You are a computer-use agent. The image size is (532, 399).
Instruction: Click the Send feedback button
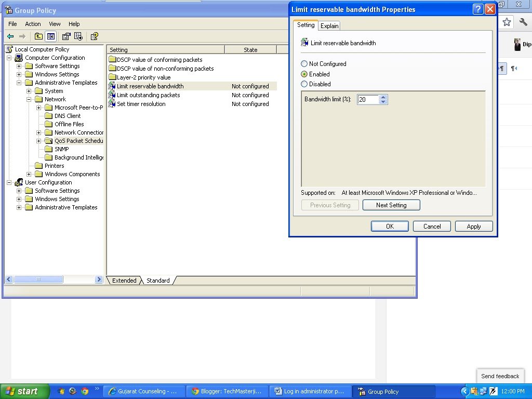[500, 376]
